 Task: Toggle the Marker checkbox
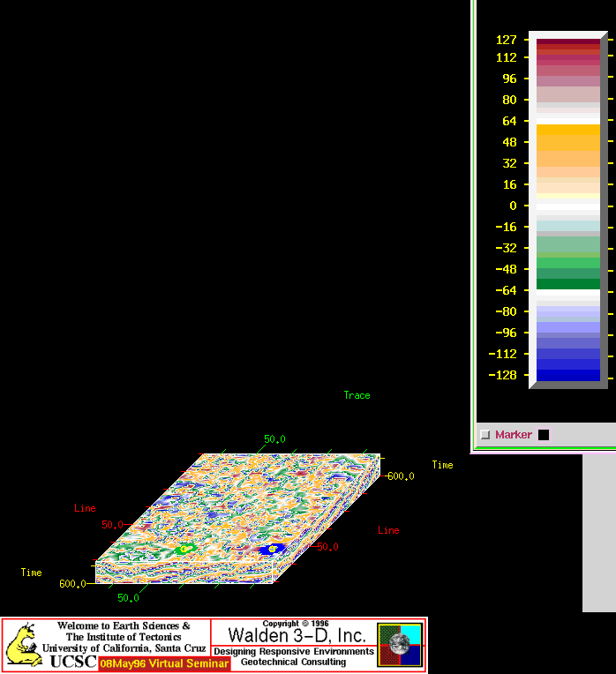pyautogui.click(x=485, y=435)
